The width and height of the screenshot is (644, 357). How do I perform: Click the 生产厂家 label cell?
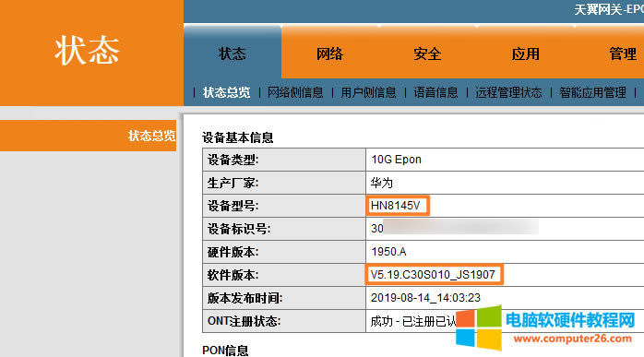tap(284, 183)
